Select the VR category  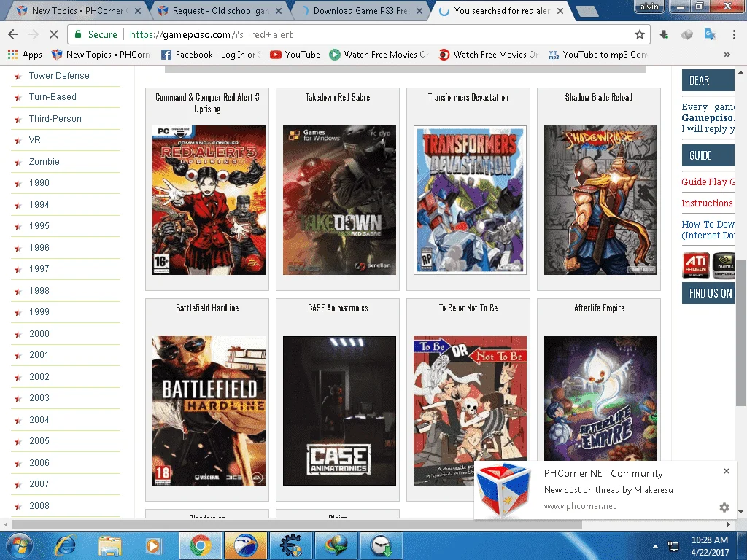35,140
